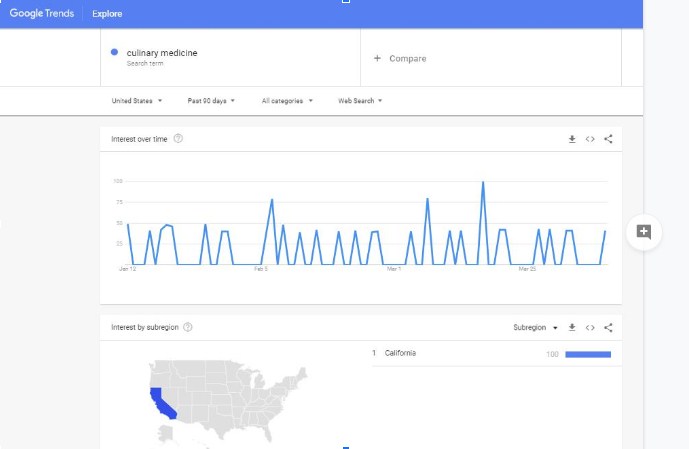Change the Web Search type dropdown
The width and height of the screenshot is (689, 449).
360,101
